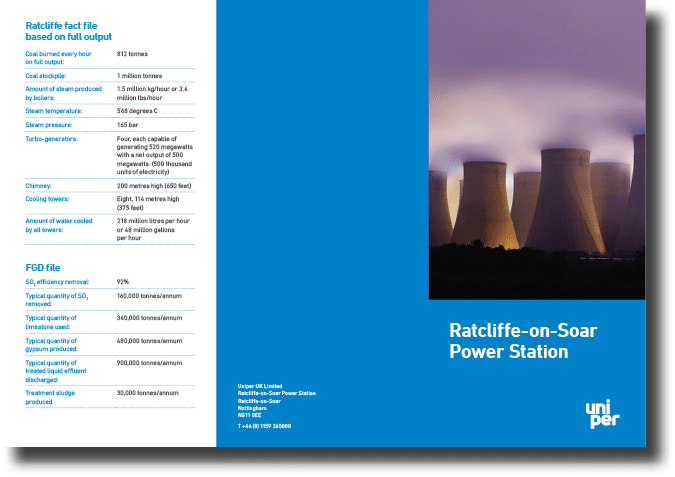Click the Turbo-generators label

[x=52, y=139]
